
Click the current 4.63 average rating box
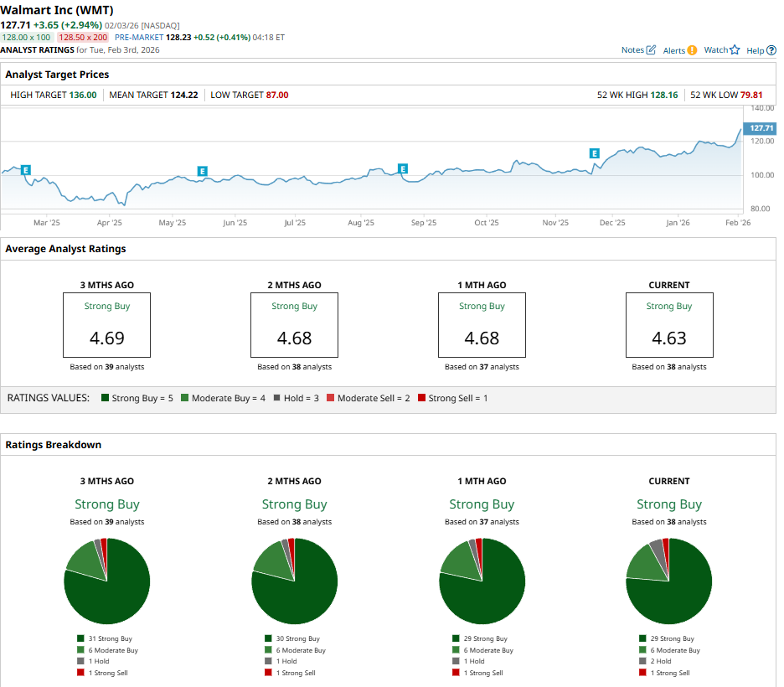coord(668,325)
